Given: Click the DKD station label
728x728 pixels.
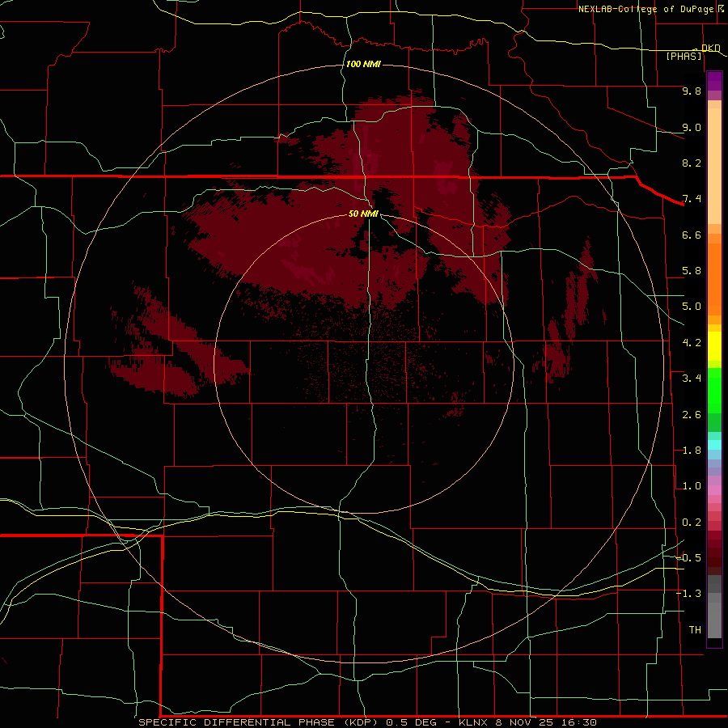Looking at the screenshot, I should 711,48.
